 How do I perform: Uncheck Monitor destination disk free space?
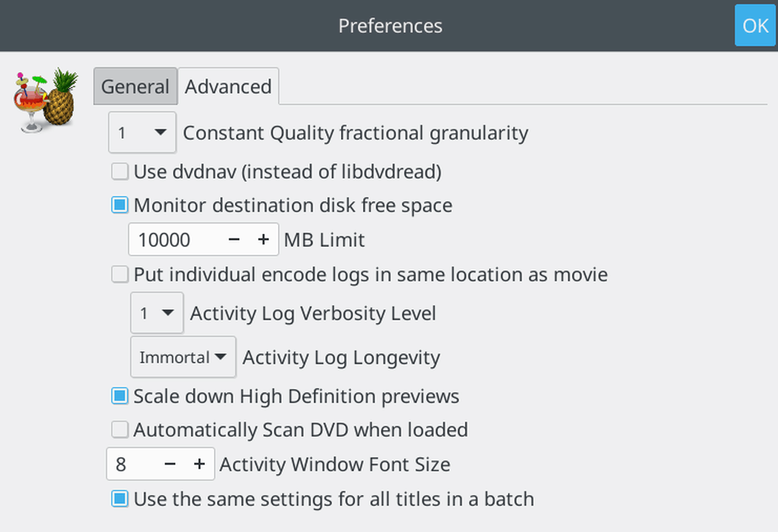pyautogui.click(x=119, y=205)
